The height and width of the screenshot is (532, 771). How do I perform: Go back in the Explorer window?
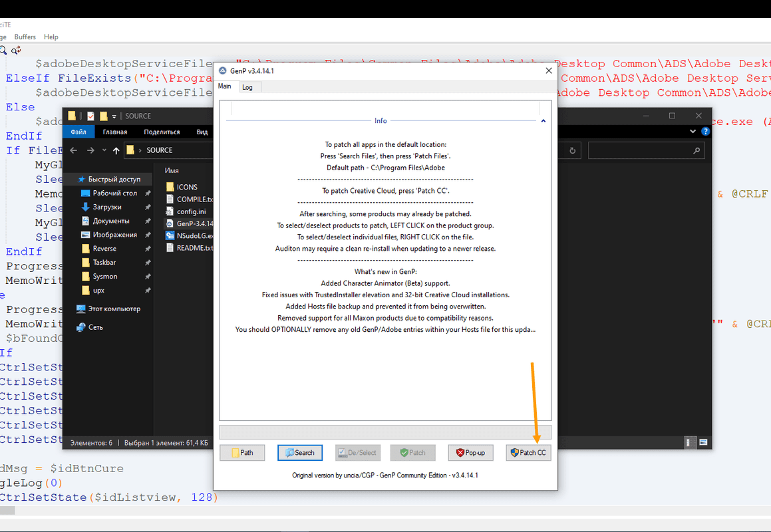[74, 150]
